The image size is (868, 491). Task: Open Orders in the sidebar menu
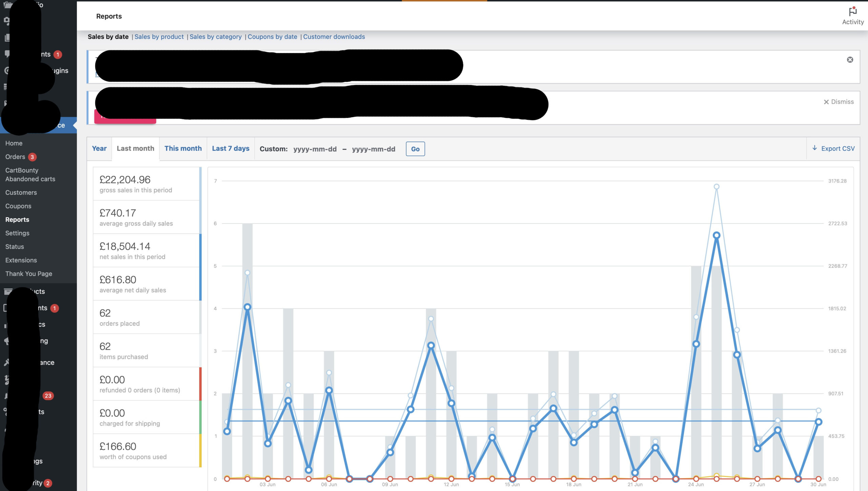pyautogui.click(x=15, y=157)
